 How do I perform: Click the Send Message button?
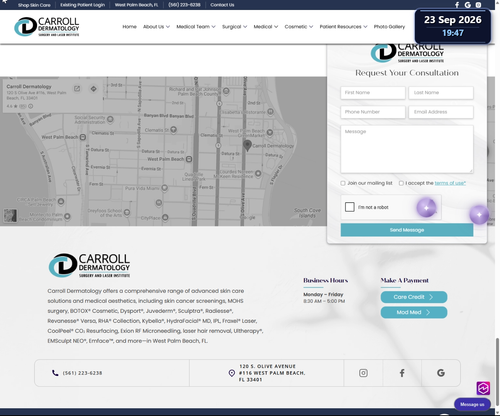pos(407,230)
